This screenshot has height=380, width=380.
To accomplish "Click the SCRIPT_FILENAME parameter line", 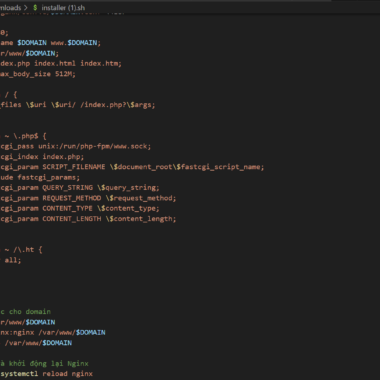I will pos(132,167).
